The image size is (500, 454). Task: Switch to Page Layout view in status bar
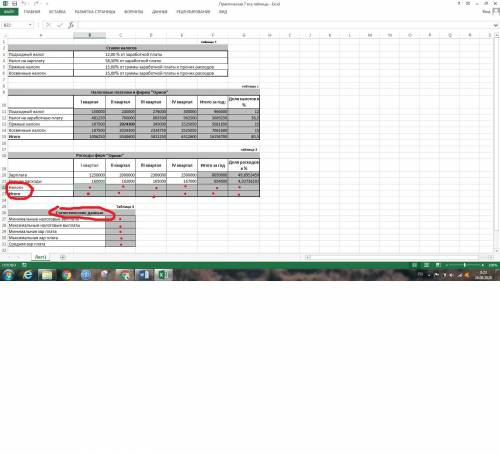[x=426, y=265]
